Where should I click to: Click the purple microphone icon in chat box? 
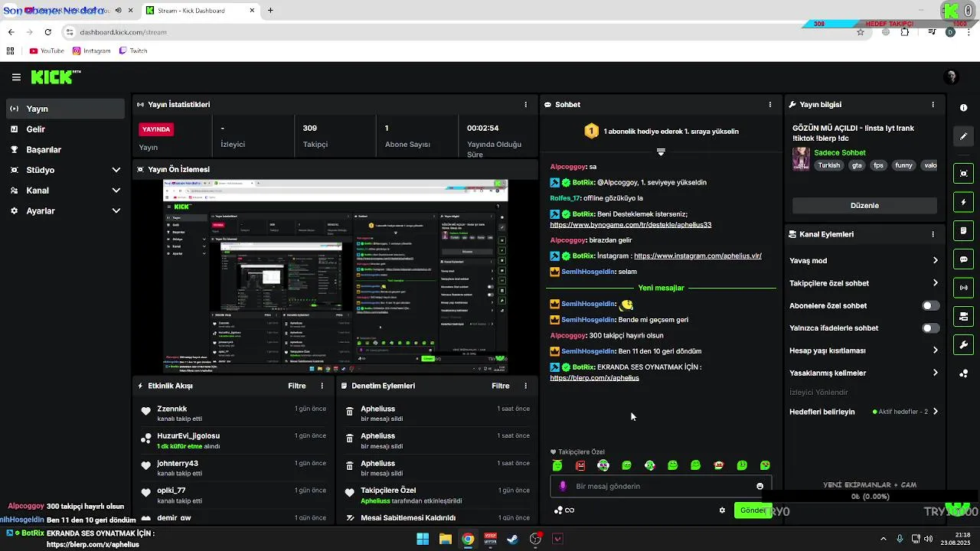pos(563,486)
